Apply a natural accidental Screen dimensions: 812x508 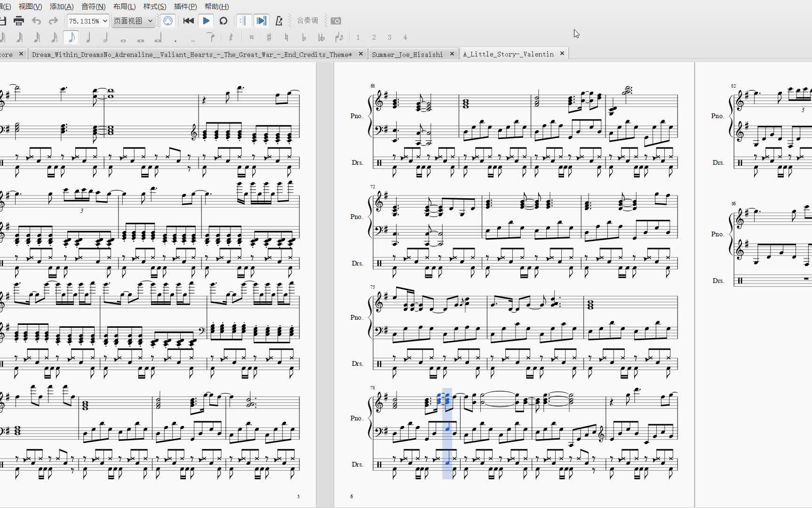[x=287, y=37]
